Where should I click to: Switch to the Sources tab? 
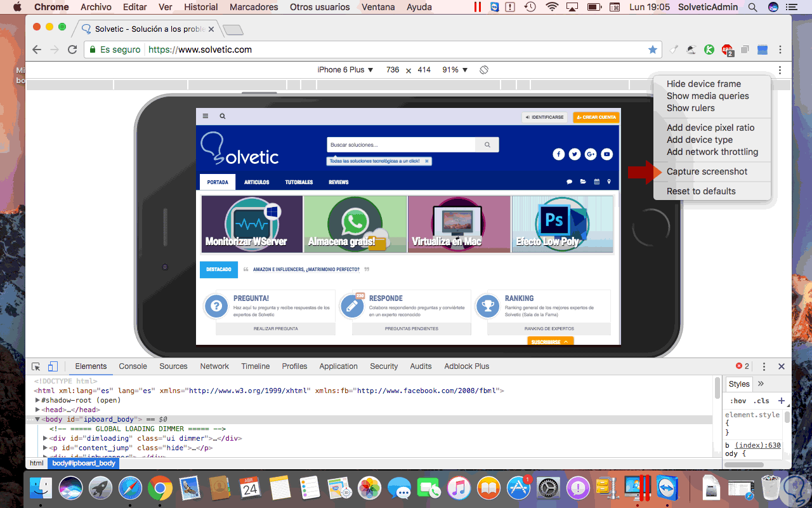tap(173, 366)
